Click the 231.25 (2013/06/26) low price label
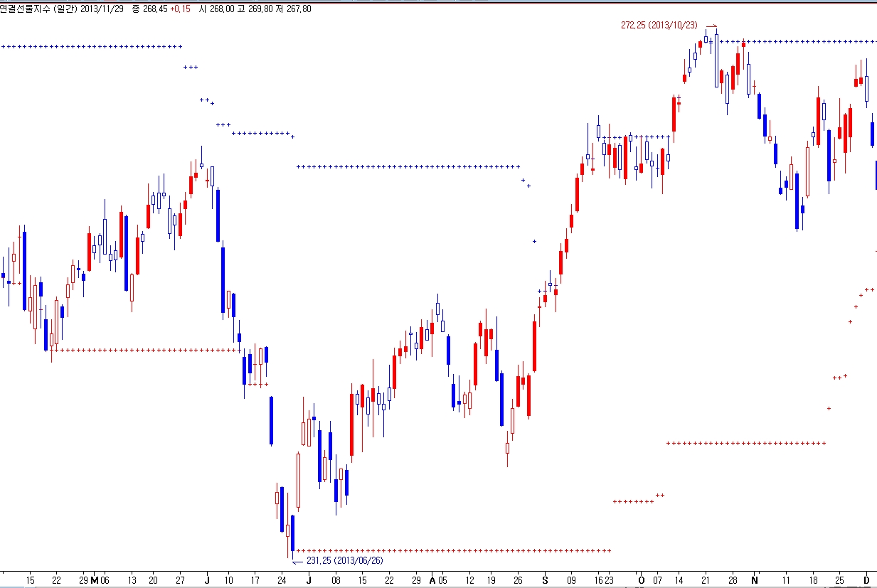The height and width of the screenshot is (588, 877). pyautogui.click(x=345, y=560)
